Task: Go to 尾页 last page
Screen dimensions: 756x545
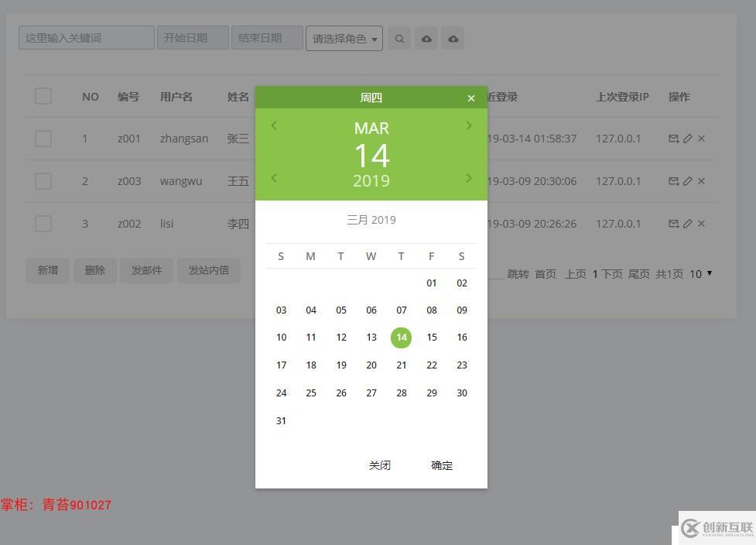Action: tap(639, 274)
